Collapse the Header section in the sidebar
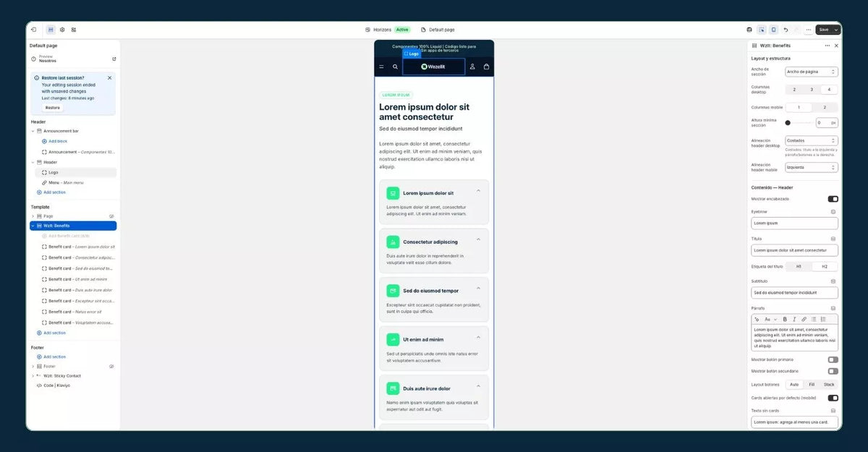 [x=33, y=162]
